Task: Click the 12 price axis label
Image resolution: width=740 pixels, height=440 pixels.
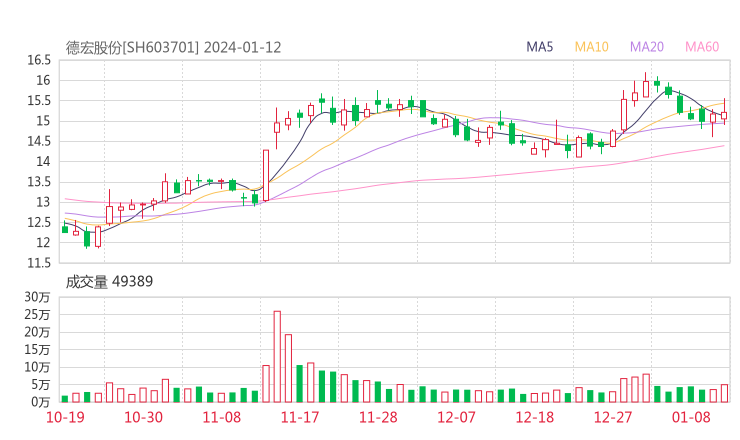Action: pyautogui.click(x=43, y=243)
